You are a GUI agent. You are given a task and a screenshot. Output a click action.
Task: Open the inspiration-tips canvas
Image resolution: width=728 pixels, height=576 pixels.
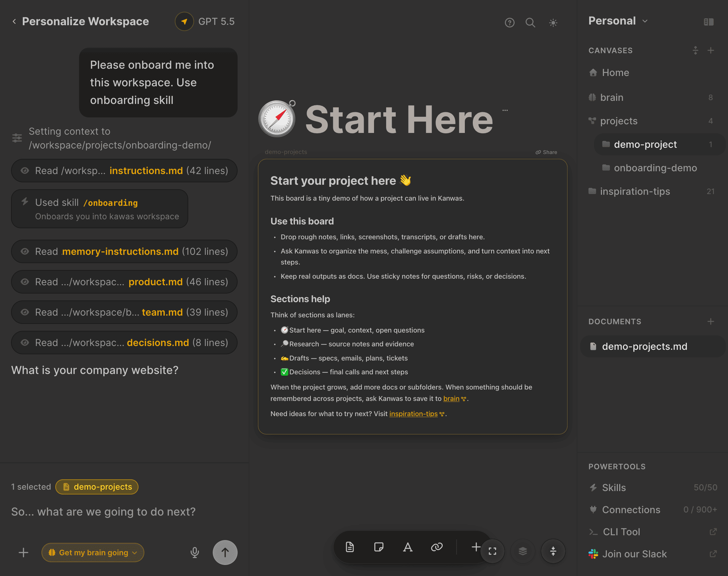(652, 191)
